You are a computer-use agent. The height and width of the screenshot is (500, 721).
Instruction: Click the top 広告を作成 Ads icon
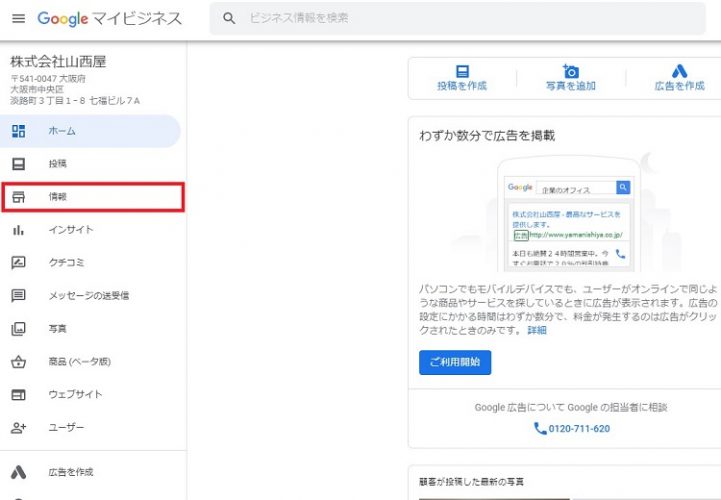(680, 71)
